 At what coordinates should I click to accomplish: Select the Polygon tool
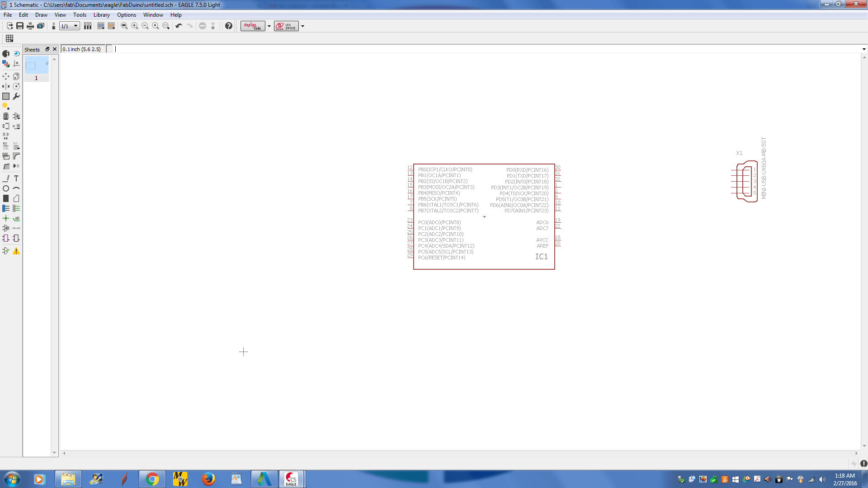coord(16,198)
